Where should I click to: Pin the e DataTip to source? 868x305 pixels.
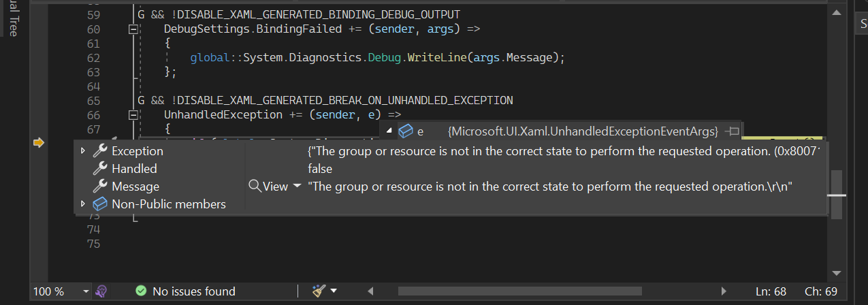(733, 131)
